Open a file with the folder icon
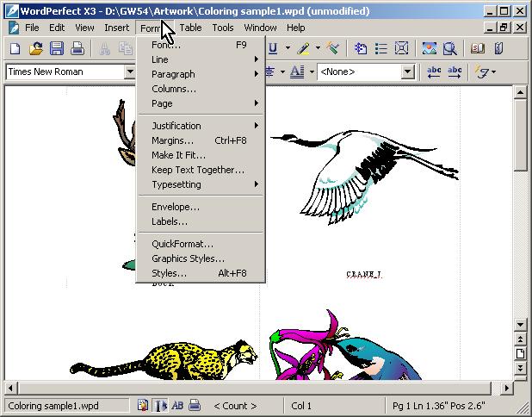 pos(36,48)
